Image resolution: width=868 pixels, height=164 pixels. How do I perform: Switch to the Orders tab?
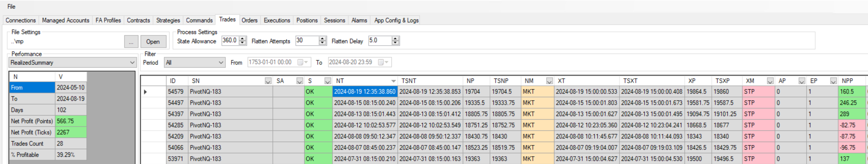[x=249, y=20]
